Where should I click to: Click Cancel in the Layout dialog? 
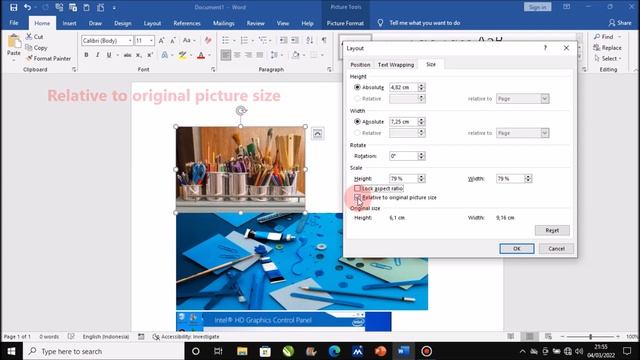coord(556,249)
